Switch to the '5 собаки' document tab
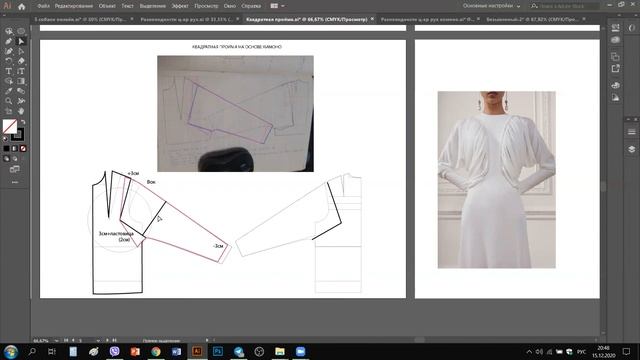640x360 pixels. click(x=80, y=19)
